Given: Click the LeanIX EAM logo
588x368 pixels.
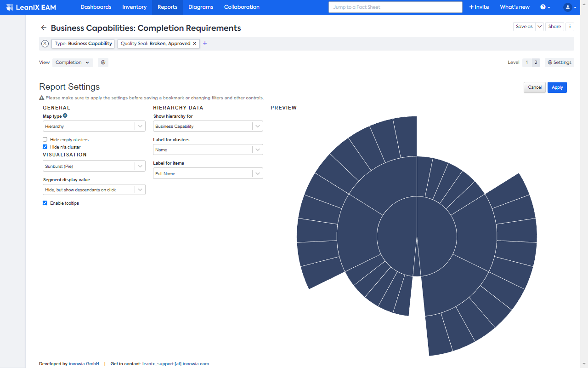Looking at the screenshot, I should 31,7.
